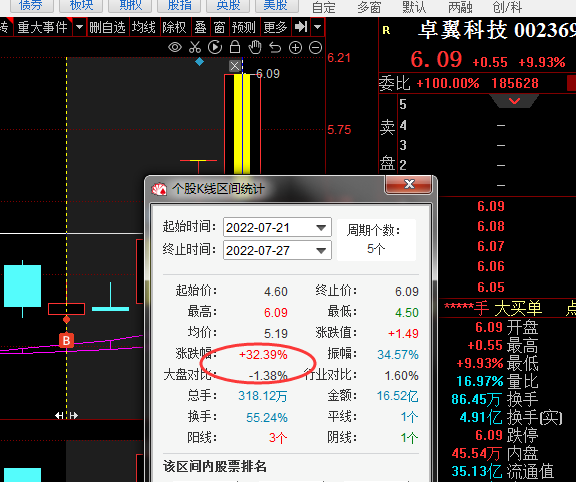Toggle the padlock lock icon

click(x=235, y=47)
